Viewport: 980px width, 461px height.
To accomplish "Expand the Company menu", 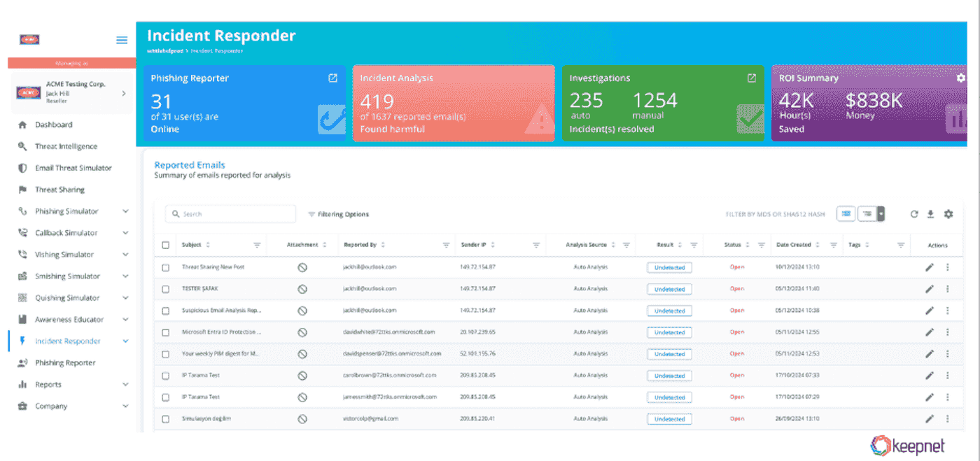I will pos(125,406).
